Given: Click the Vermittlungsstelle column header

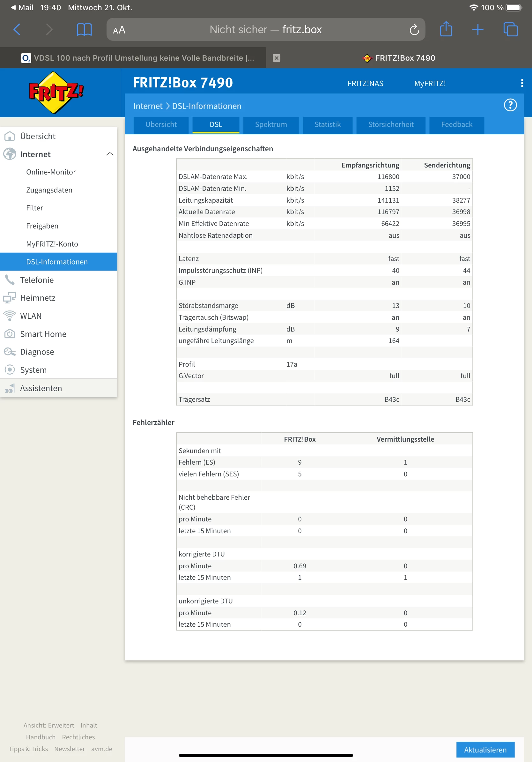Looking at the screenshot, I should (x=405, y=439).
